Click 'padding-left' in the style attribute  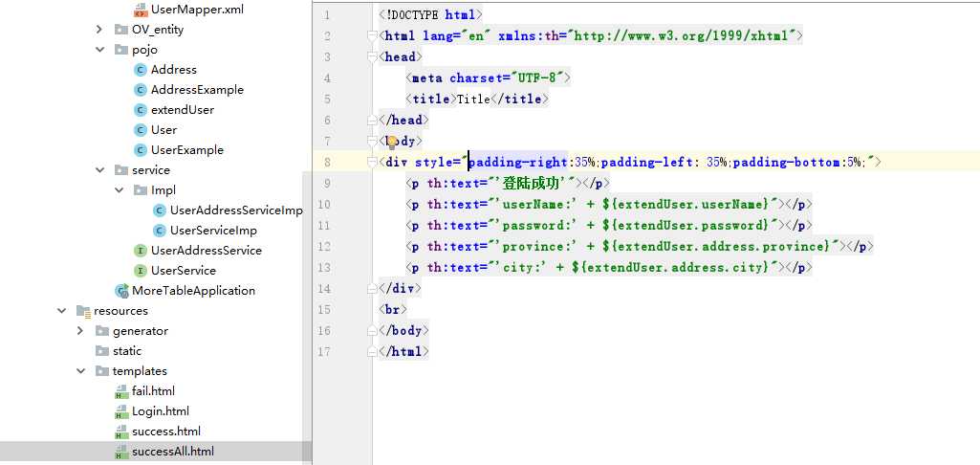(646, 162)
